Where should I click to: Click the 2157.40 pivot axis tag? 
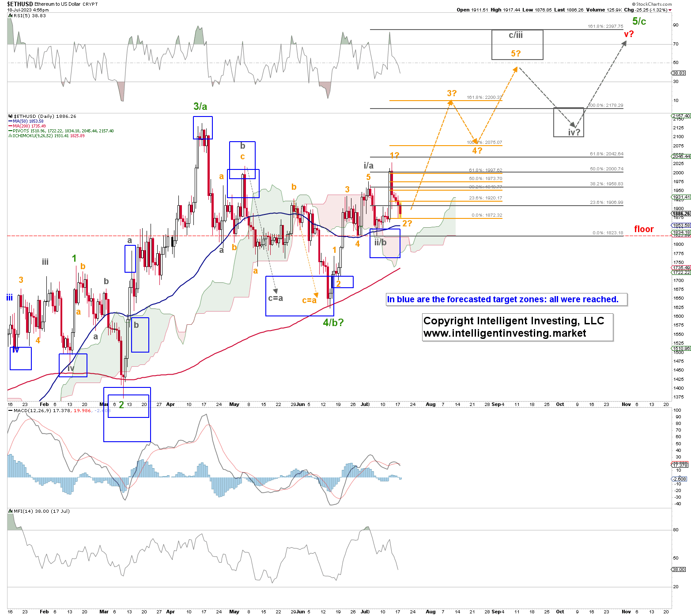pyautogui.click(x=681, y=116)
